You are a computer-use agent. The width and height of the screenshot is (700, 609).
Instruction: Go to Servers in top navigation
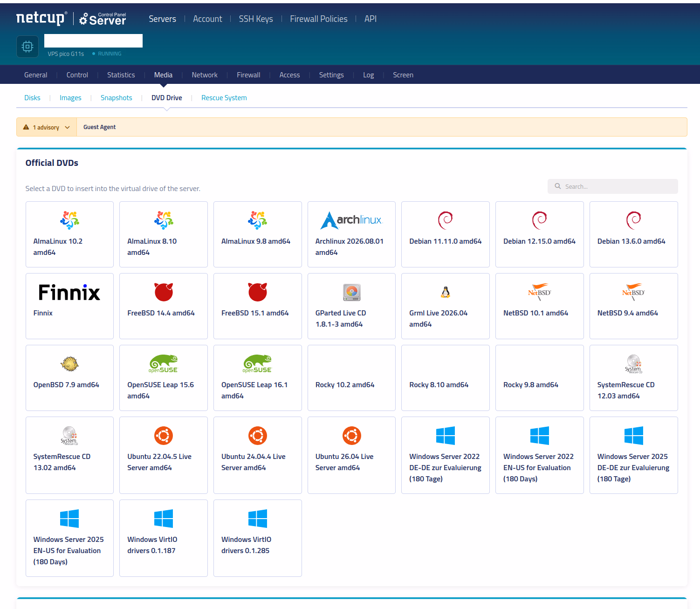point(163,19)
